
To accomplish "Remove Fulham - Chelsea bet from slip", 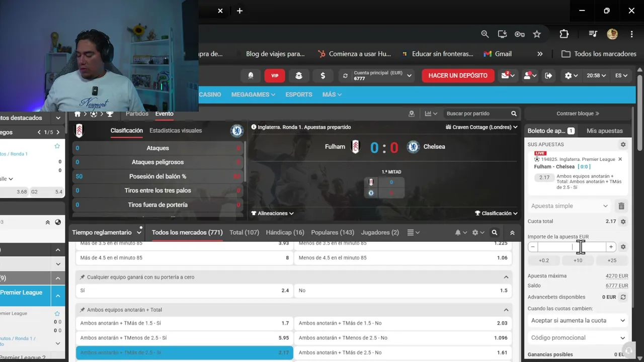I will (620, 159).
